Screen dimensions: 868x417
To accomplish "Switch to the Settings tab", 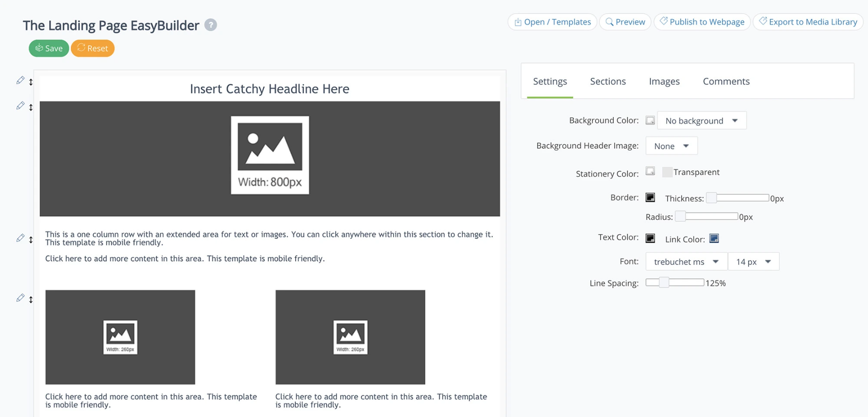I will click(x=550, y=81).
